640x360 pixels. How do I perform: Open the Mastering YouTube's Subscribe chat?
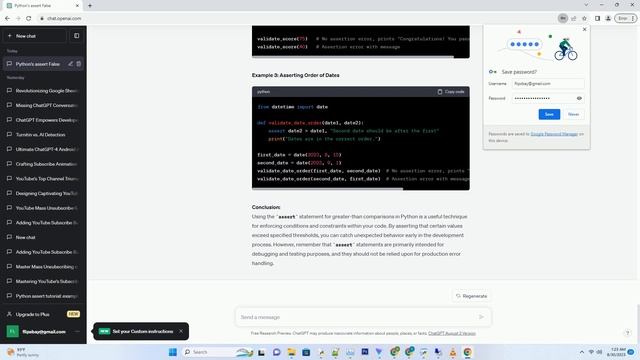pos(43,281)
